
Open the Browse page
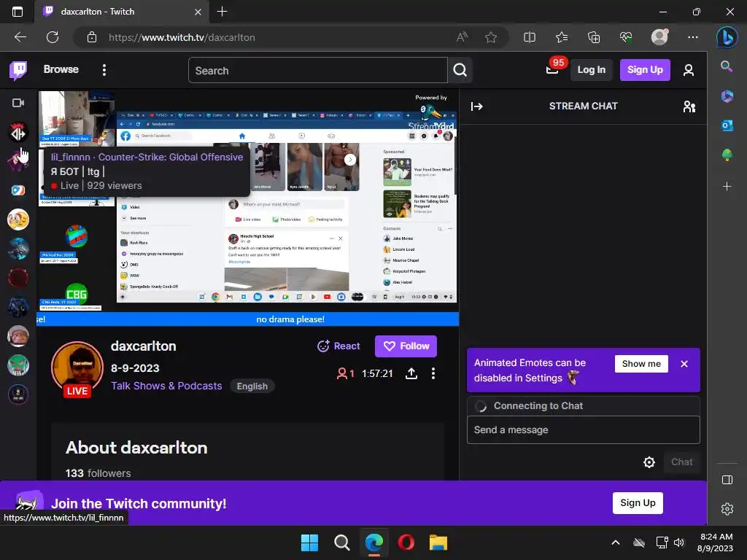61,69
